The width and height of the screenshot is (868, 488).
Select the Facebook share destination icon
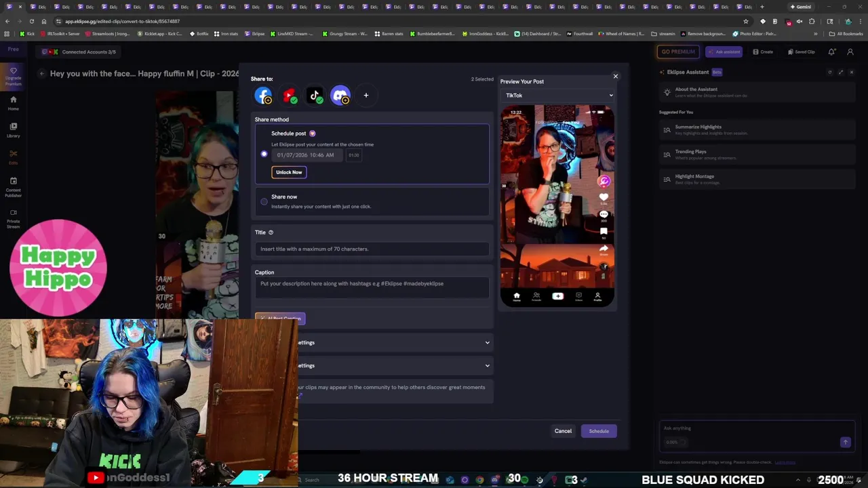pos(263,96)
